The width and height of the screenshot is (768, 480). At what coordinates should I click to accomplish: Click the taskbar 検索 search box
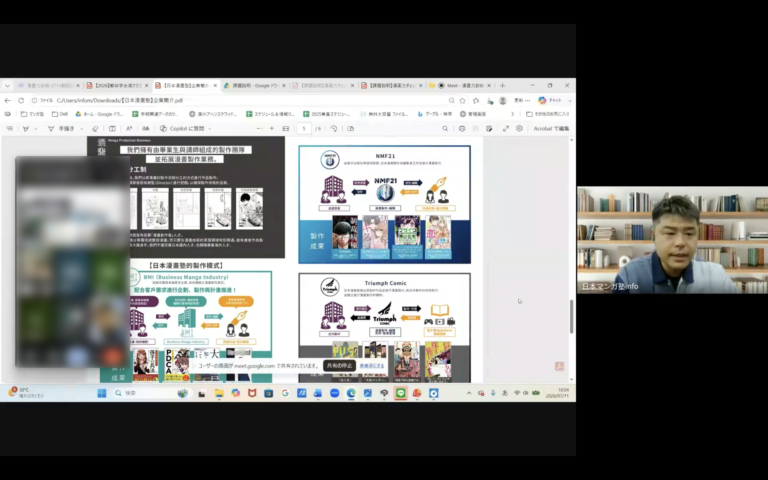click(151, 393)
